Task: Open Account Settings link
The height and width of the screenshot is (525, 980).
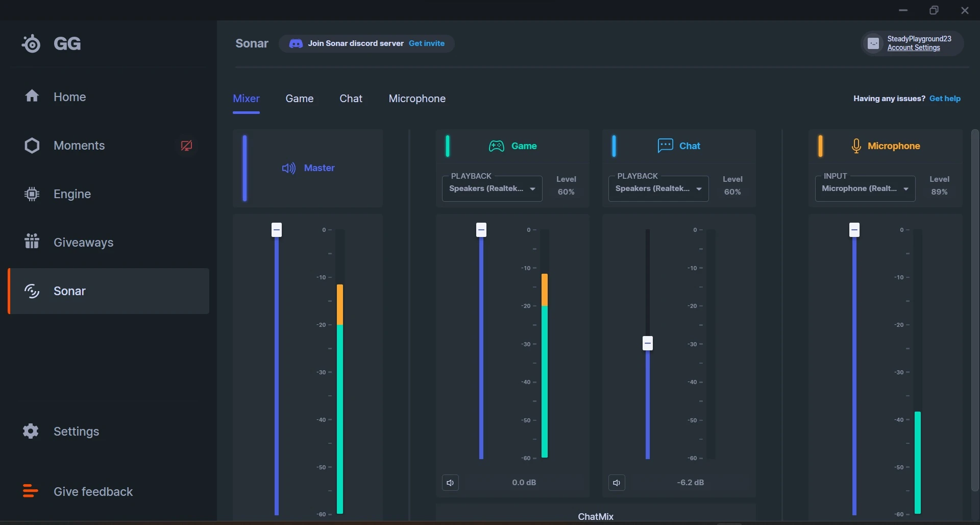Action: (914, 47)
